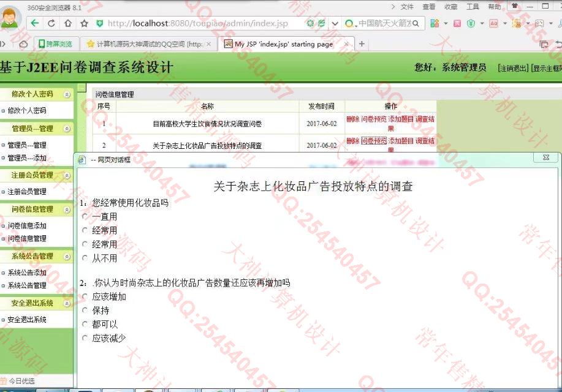The height and width of the screenshot is (392, 562).
Task: Collapse the 管理员---管理 sidebar section
Action: coord(67,129)
